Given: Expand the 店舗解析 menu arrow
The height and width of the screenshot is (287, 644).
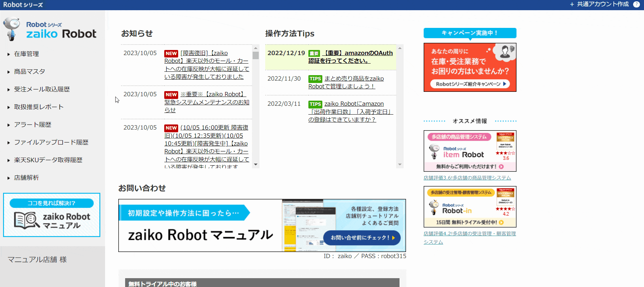Looking at the screenshot, I should (x=9, y=178).
